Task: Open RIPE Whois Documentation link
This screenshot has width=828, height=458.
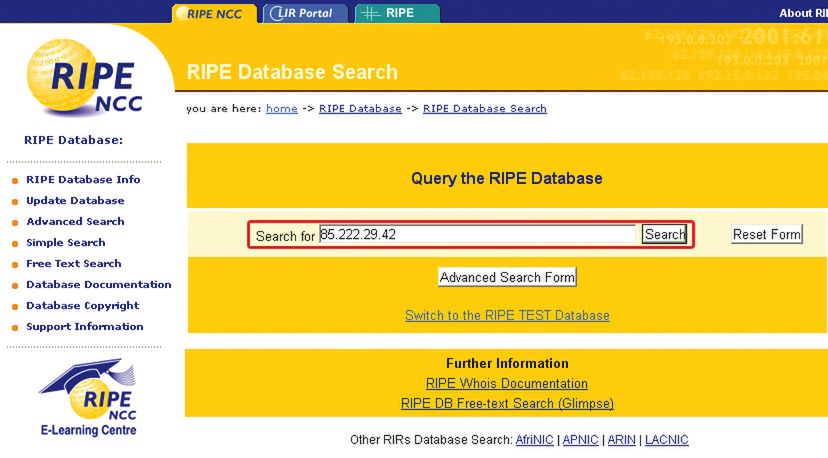Action: pos(506,384)
